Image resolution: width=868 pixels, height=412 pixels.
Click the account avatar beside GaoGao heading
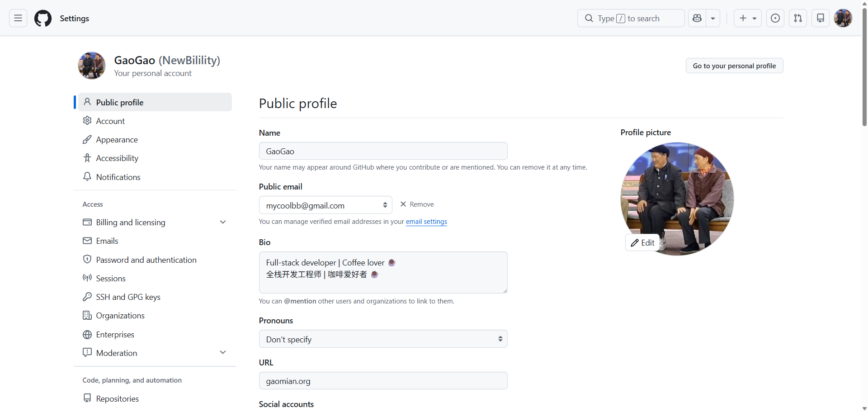click(x=92, y=66)
